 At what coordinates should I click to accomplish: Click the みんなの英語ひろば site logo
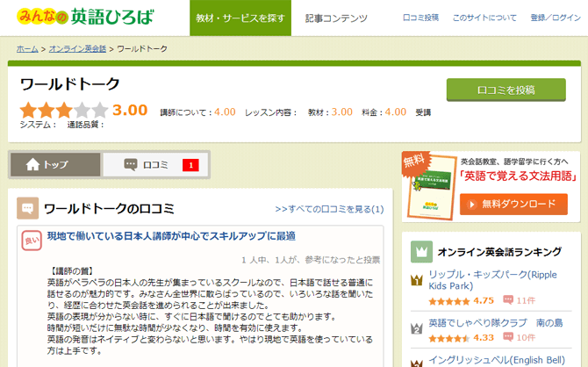[x=85, y=17]
